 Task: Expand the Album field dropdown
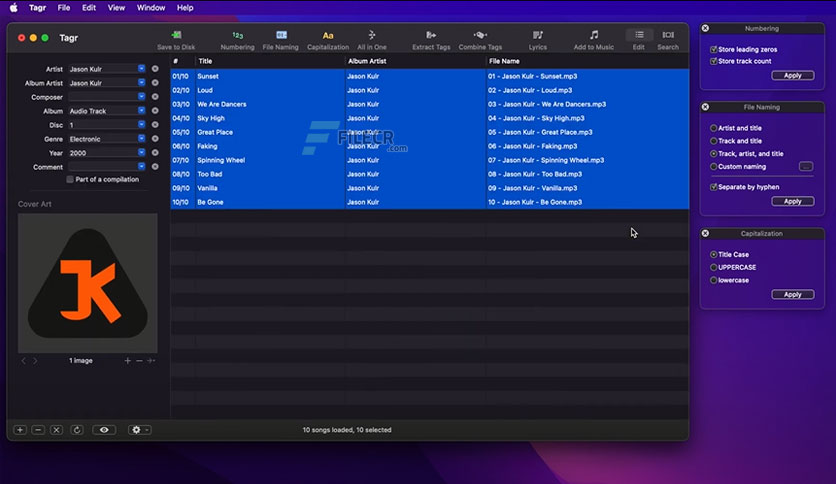click(141, 110)
